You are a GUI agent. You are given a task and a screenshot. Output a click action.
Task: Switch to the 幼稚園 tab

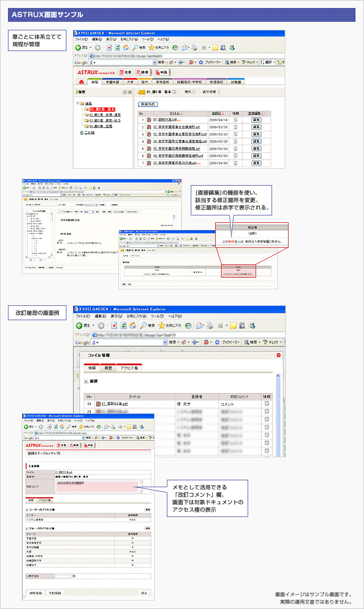[236, 82]
